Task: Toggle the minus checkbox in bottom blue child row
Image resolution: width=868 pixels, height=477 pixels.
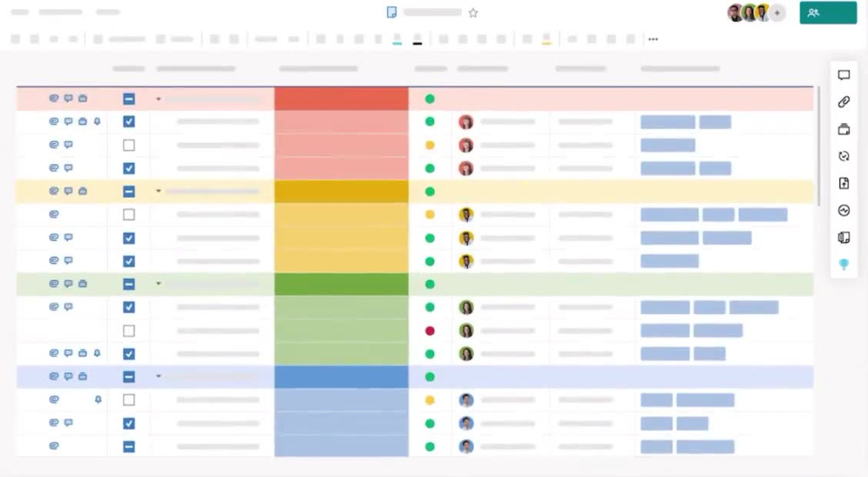Action: click(129, 447)
